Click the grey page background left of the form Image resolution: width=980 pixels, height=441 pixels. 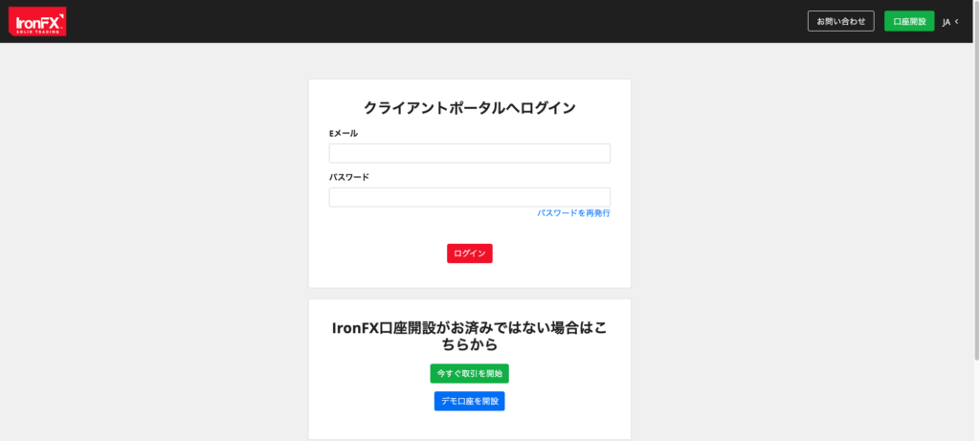pos(153,239)
